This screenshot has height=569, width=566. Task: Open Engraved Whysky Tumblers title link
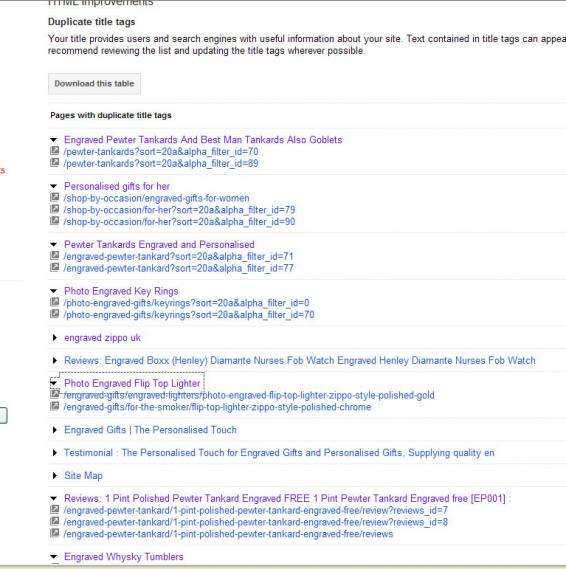tap(124, 557)
